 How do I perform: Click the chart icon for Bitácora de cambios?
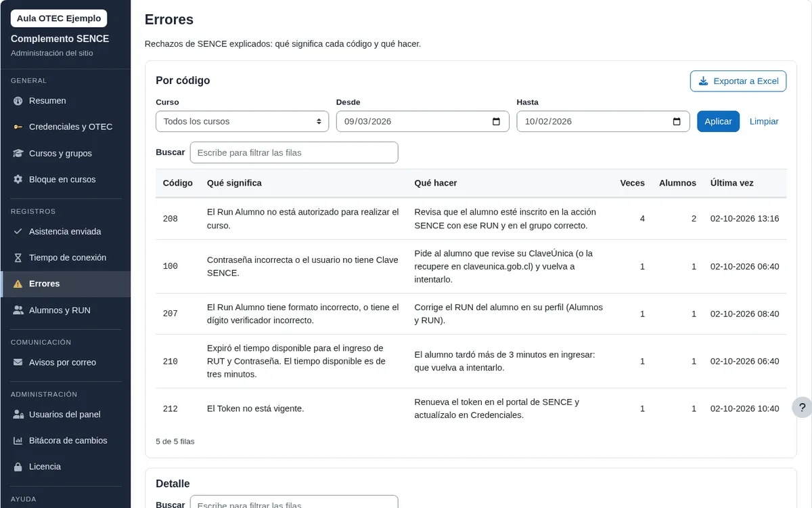pos(18,441)
